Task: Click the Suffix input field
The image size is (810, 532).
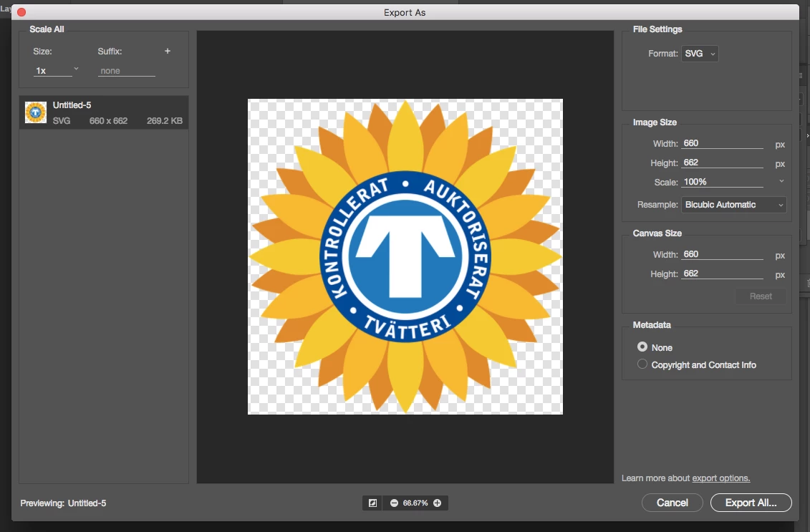Action: (127, 71)
